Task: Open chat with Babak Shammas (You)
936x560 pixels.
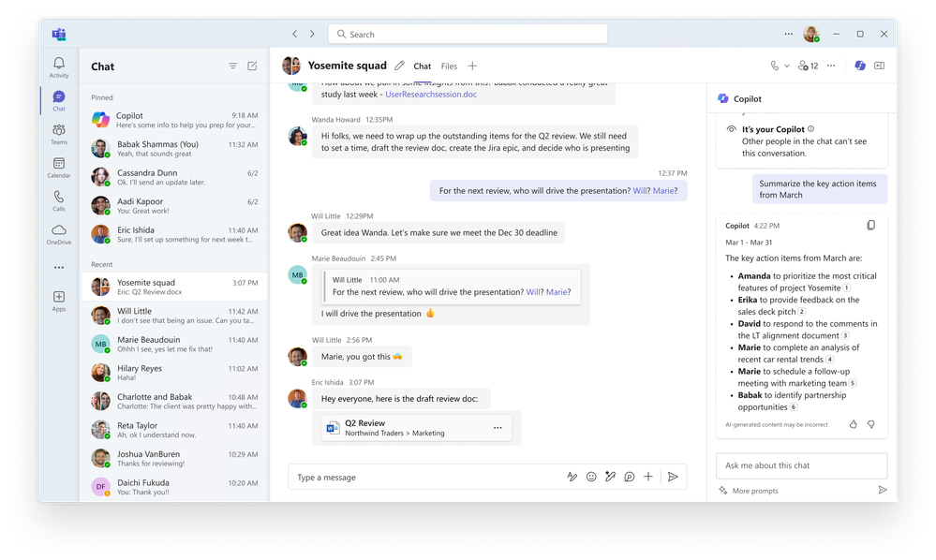Action: coord(173,149)
